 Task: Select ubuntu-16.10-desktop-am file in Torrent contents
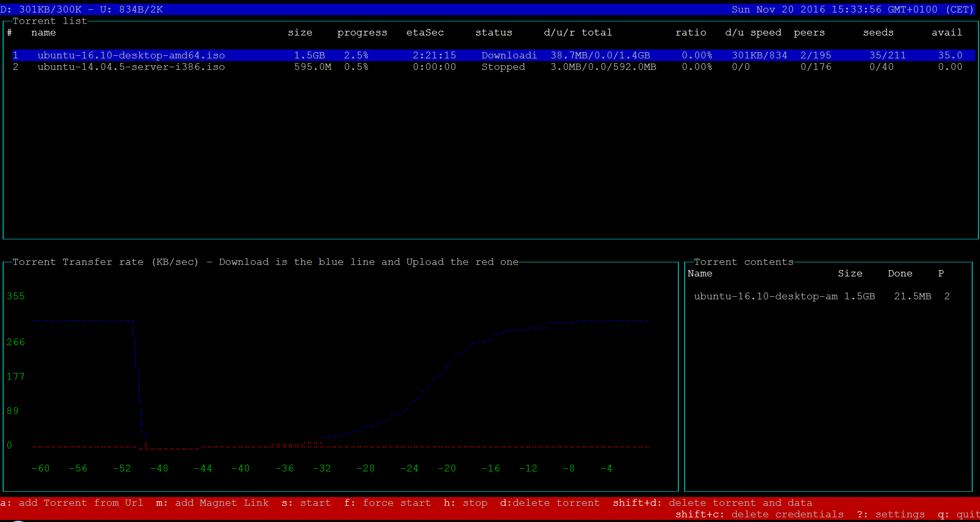tap(766, 296)
